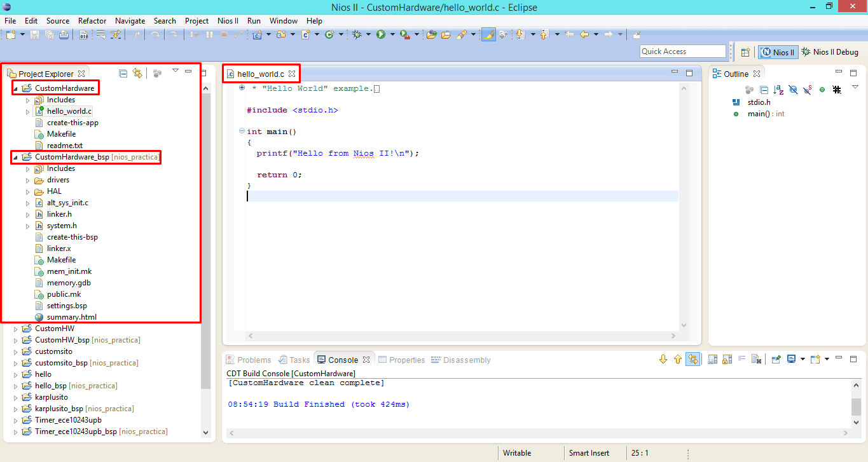Image resolution: width=868 pixels, height=462 pixels.
Task: Toggle Link with Editor in Project Explorer
Action: pos(137,73)
